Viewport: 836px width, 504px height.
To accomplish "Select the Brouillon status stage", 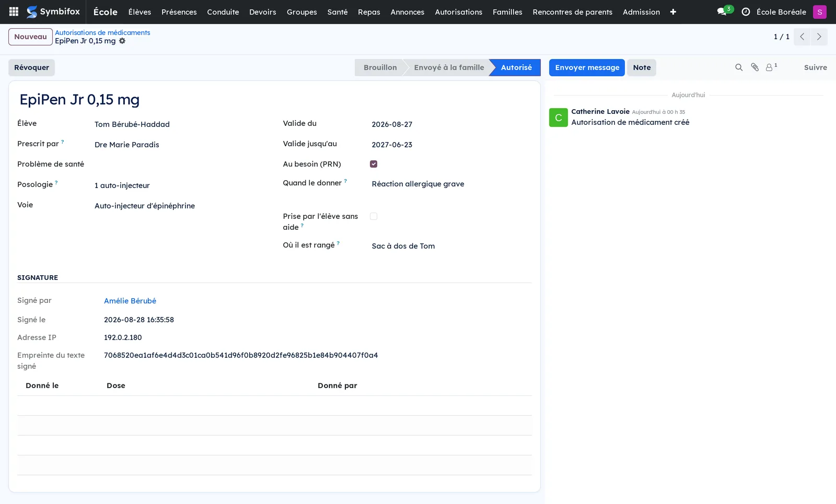I will 380,67.
